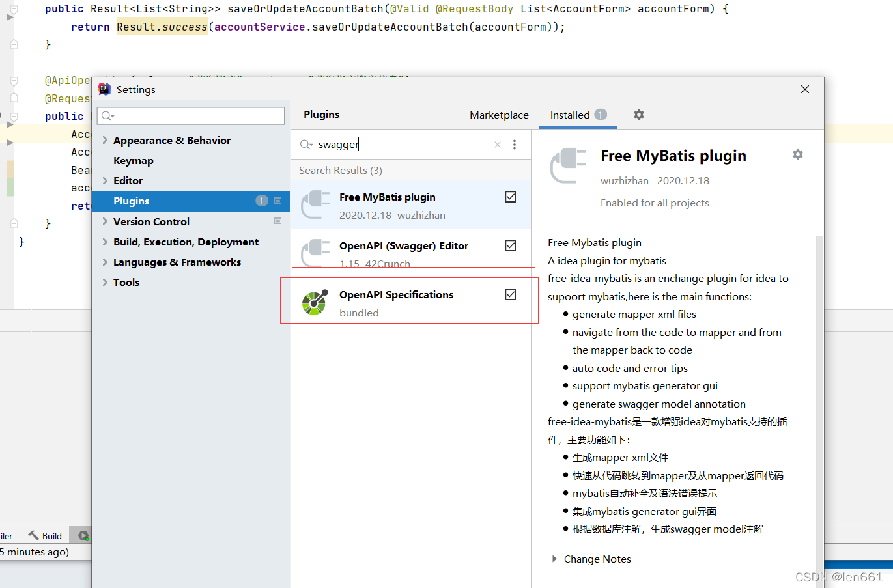Click the Editor settings item
Screen dimensions: 893x588
(x=128, y=180)
